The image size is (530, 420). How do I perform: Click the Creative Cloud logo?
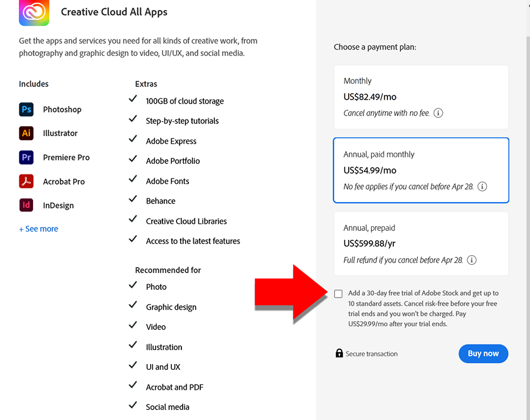(34, 14)
